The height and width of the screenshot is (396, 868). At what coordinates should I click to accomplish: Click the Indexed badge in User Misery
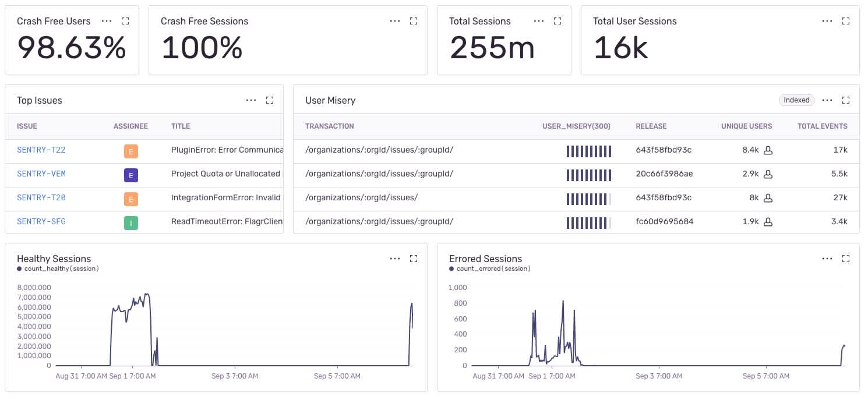pos(796,100)
